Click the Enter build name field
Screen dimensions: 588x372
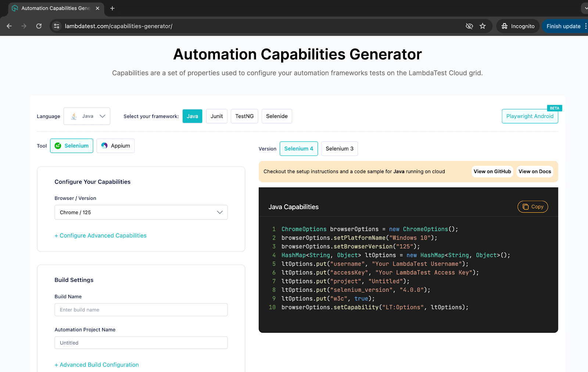click(141, 310)
